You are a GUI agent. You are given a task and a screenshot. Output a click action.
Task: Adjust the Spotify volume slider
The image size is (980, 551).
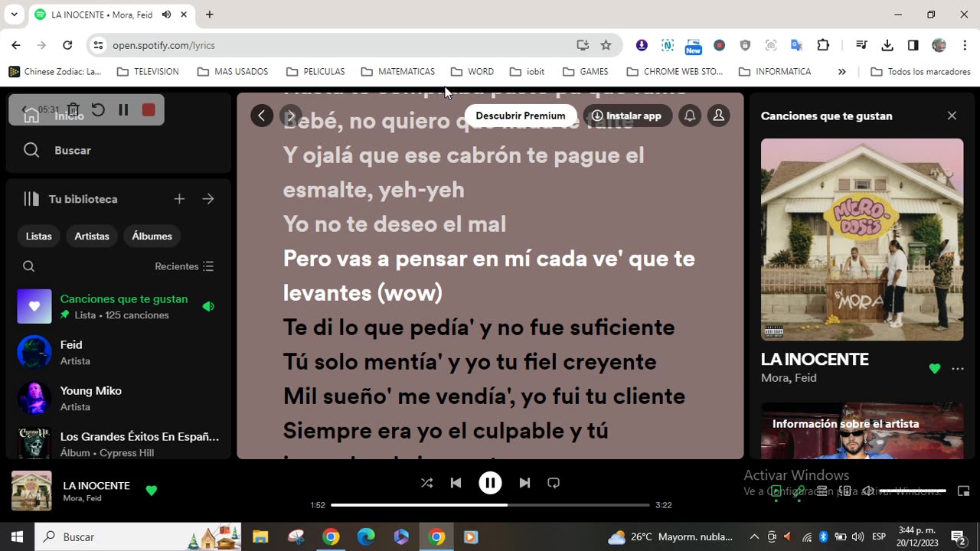click(x=913, y=491)
